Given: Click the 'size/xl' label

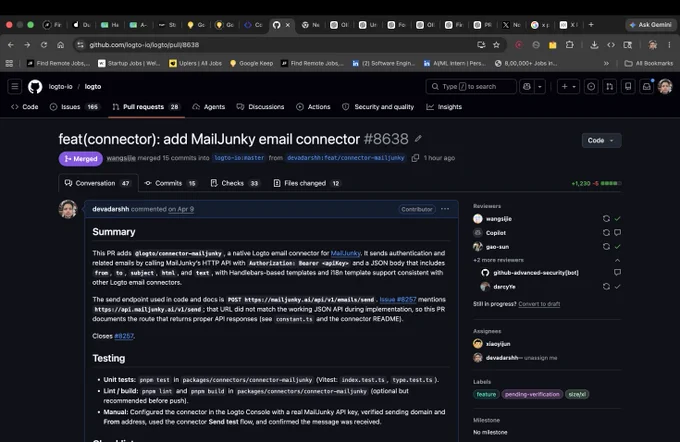Looking at the screenshot, I should [x=577, y=394].
